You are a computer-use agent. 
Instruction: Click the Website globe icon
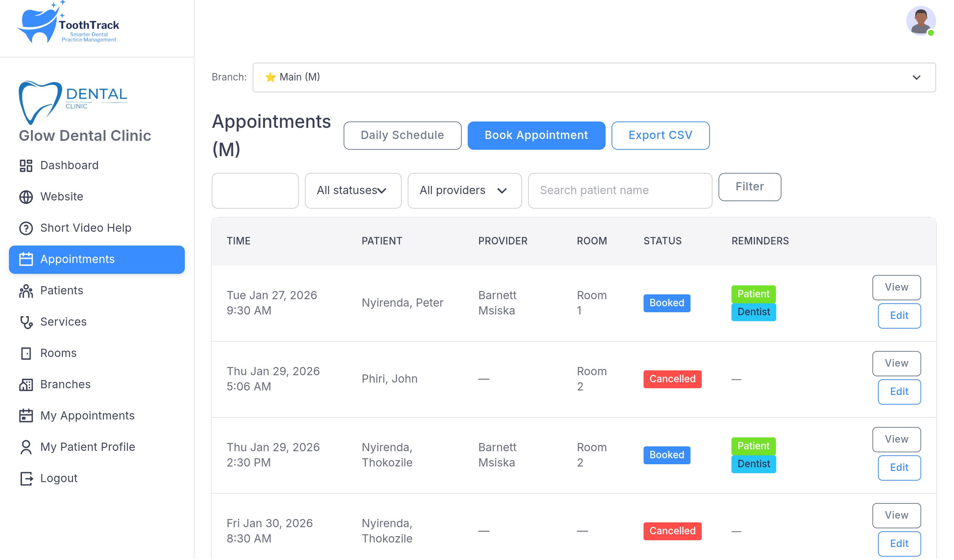(x=26, y=197)
